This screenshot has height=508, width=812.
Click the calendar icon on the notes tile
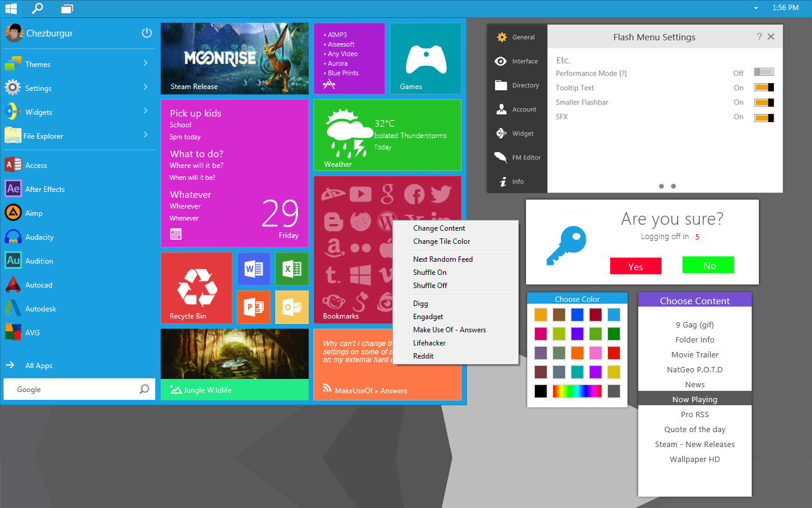176,235
